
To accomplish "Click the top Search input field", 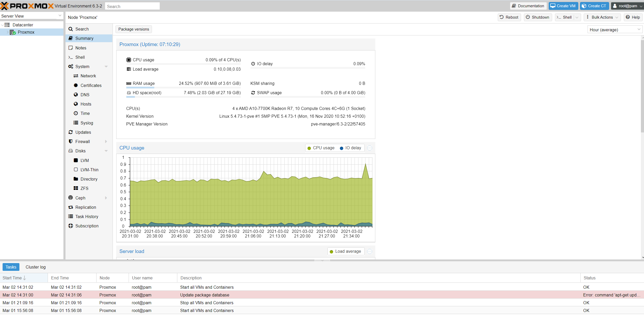I will 132,6.
